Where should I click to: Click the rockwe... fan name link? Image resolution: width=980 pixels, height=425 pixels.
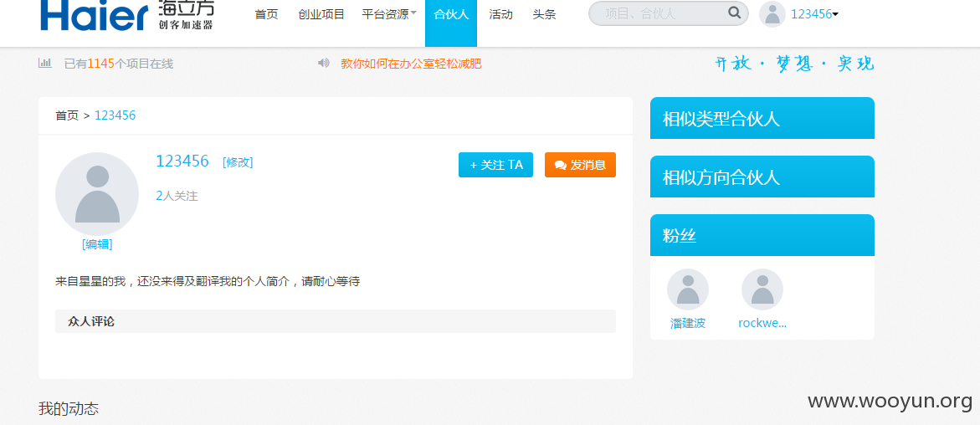point(762,323)
